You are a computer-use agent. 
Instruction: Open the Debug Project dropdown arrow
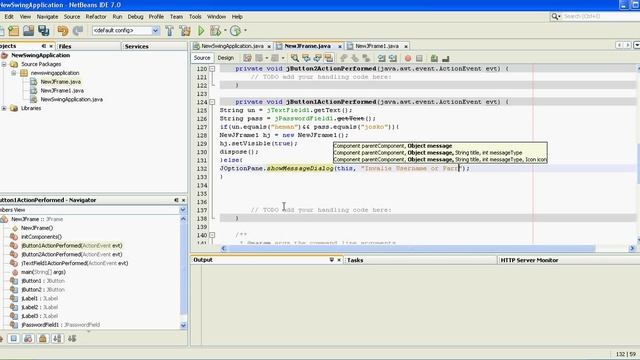coord(225,30)
